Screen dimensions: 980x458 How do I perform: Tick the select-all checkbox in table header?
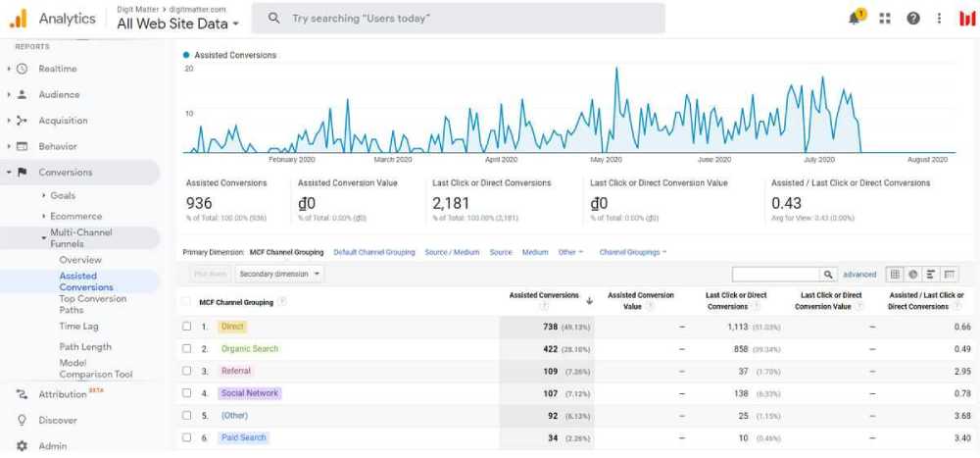point(186,302)
